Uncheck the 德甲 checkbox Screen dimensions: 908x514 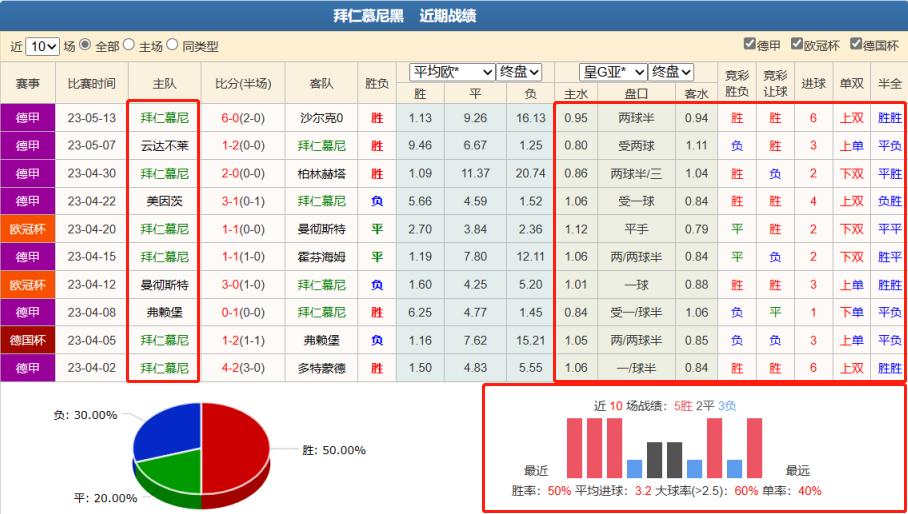[749, 44]
